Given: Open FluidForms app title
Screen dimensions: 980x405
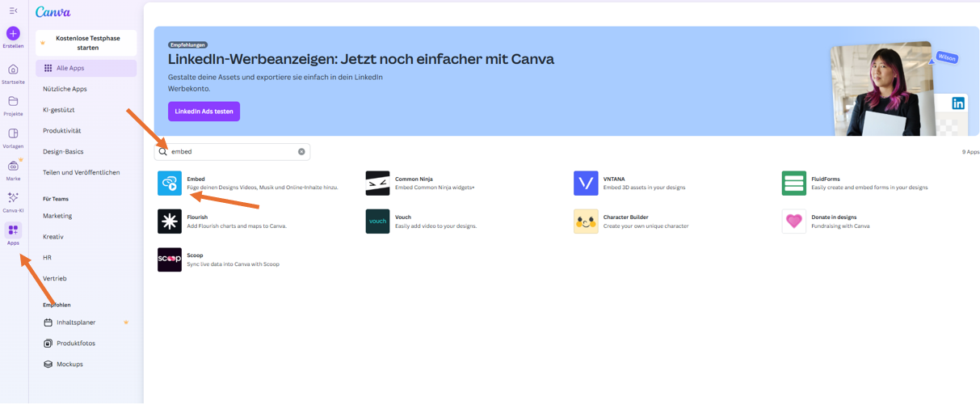Looking at the screenshot, I should 826,179.
